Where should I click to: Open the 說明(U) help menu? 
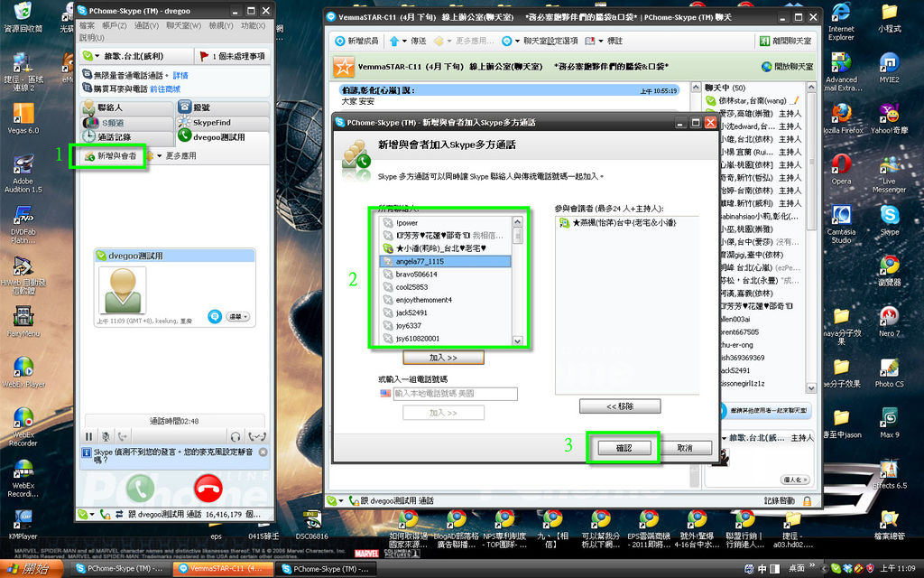pos(92,37)
